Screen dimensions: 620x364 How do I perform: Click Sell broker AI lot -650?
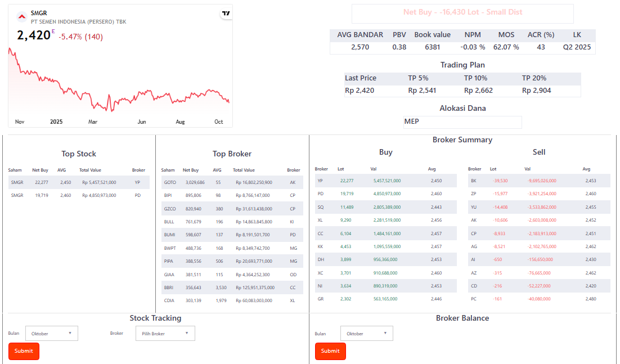pyautogui.click(x=539, y=260)
